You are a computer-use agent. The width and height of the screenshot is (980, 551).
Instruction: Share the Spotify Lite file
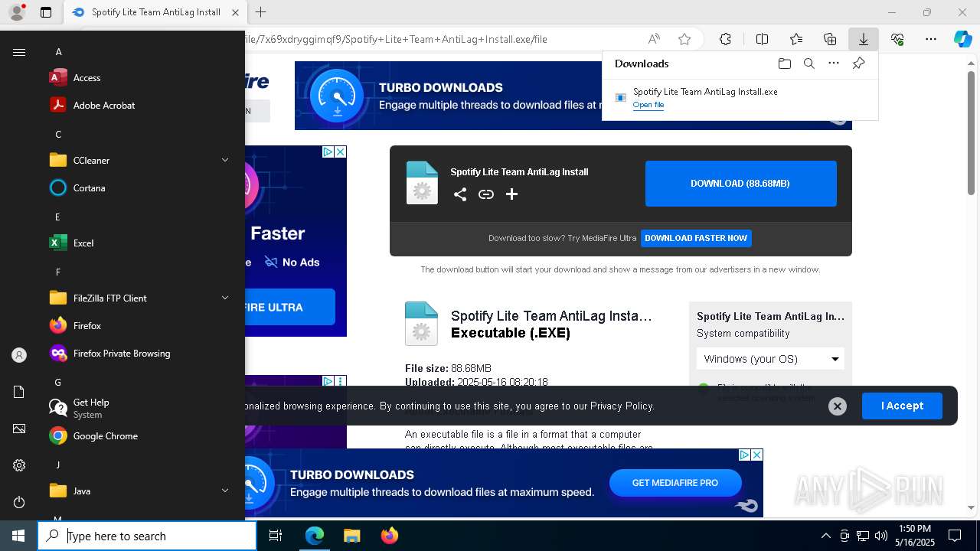(x=459, y=194)
